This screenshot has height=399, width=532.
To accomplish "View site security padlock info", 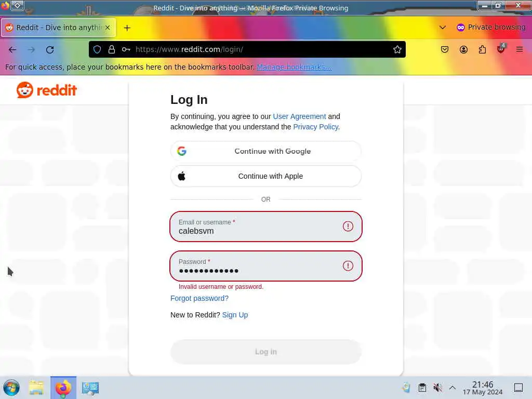I will (112, 49).
